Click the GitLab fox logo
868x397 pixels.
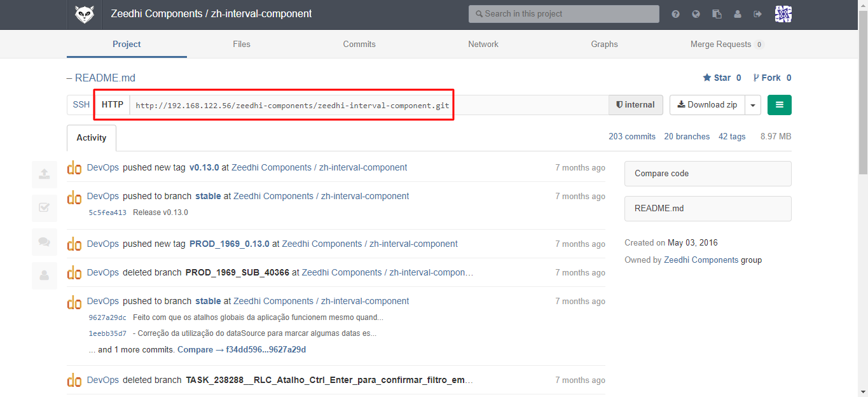click(85, 14)
